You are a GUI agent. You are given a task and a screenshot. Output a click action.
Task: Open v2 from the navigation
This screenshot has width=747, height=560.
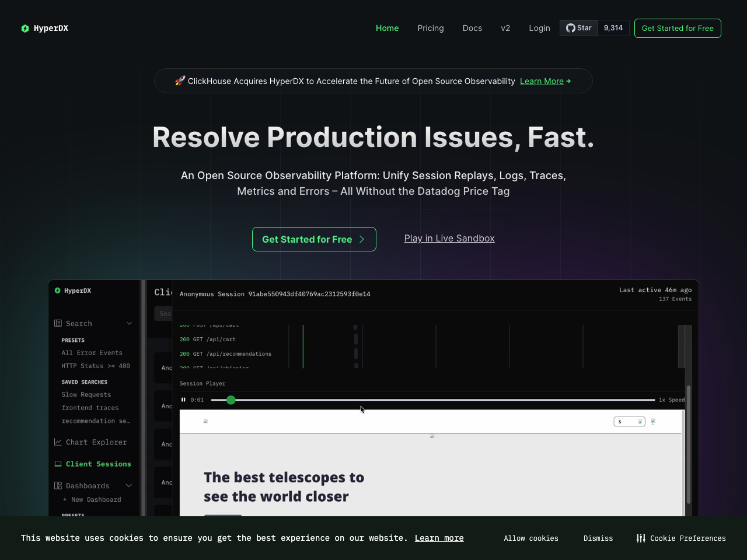(x=505, y=28)
